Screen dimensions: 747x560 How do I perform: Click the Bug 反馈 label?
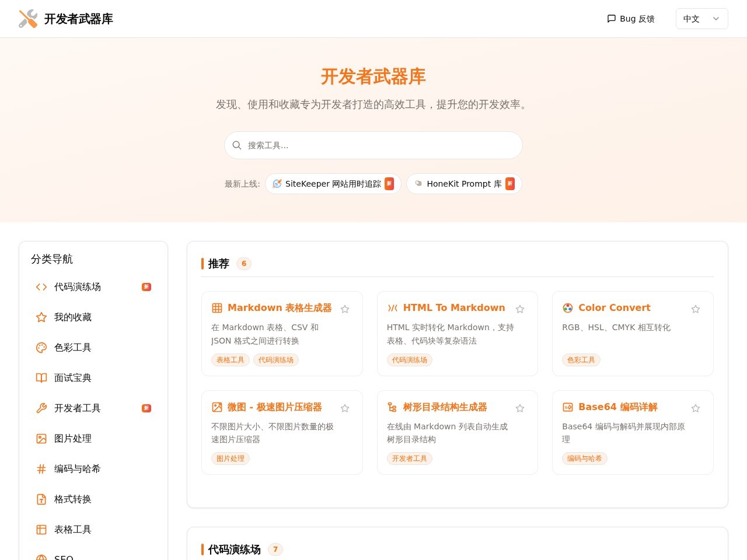[637, 19]
